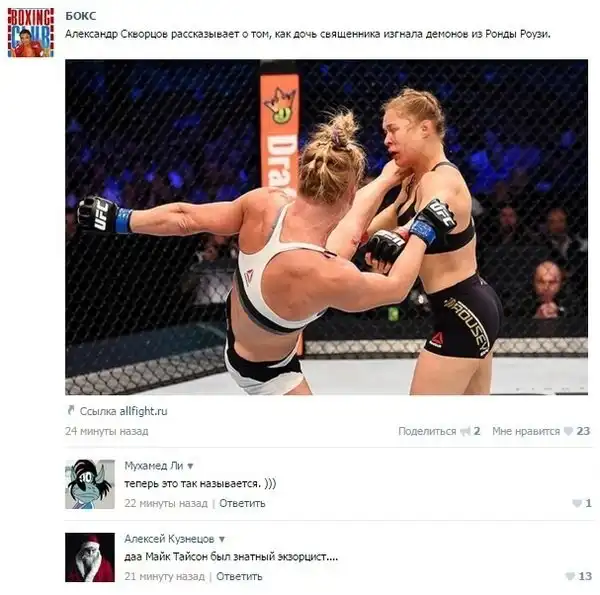Reply to Алексей Кузнецов with Ответить
Image resolution: width=600 pixels, height=595 pixels.
point(239,576)
